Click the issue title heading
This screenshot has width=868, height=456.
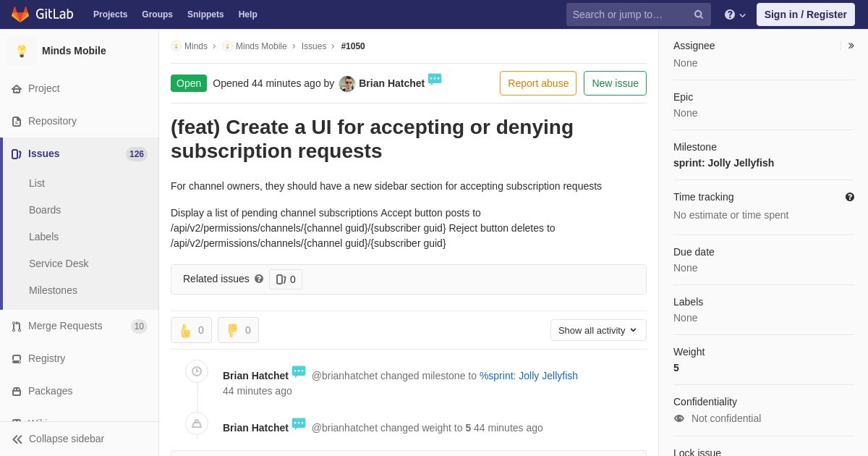pyautogui.click(x=372, y=139)
